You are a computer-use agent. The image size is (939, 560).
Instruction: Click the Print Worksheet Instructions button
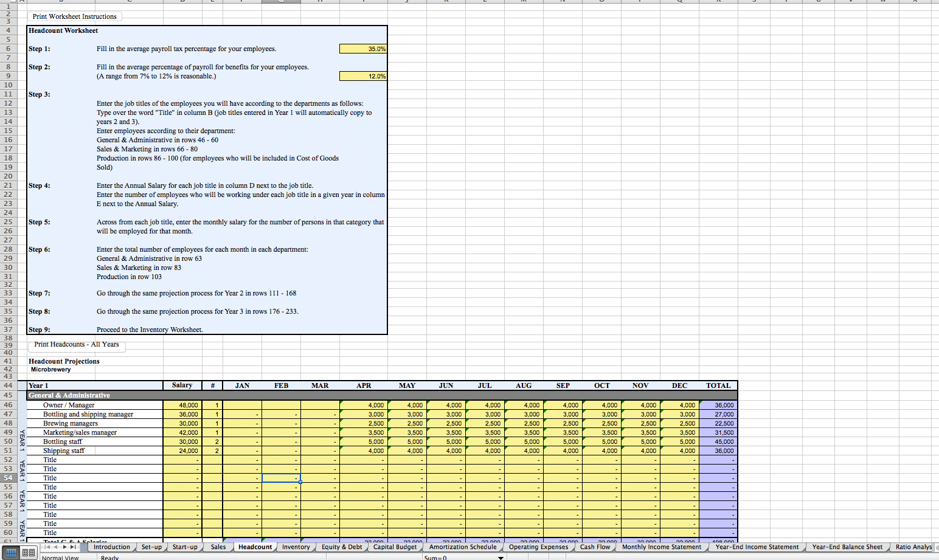pos(74,16)
